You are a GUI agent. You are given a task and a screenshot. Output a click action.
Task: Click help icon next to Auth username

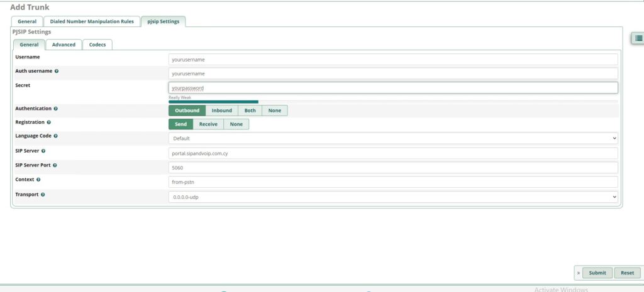coord(57,71)
